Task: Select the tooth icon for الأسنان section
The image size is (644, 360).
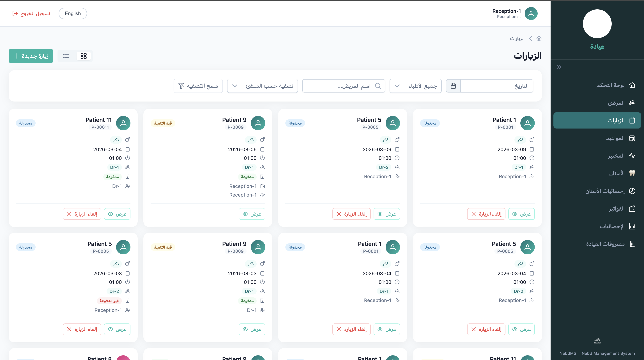Action: [632, 173]
